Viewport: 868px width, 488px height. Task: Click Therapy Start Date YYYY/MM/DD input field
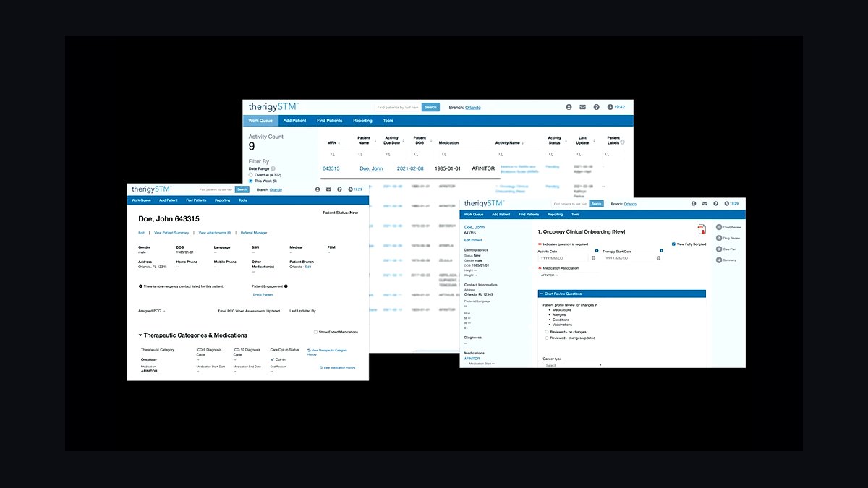tap(629, 258)
